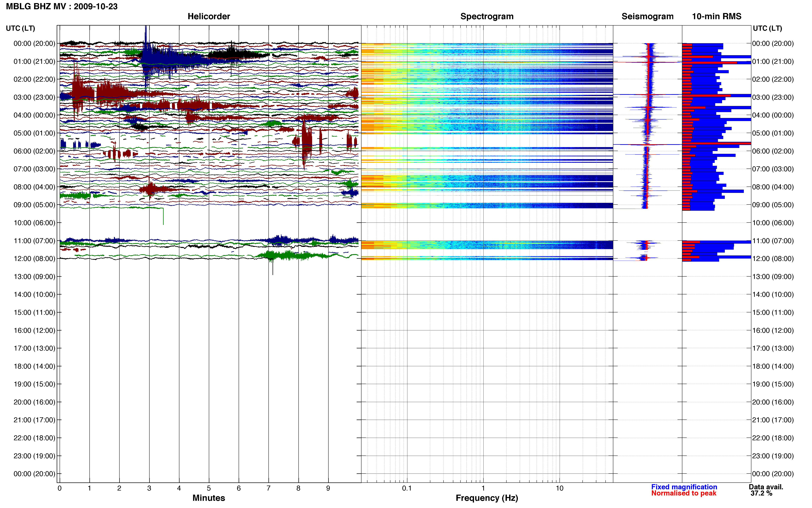Select left axis label '17:00 (13:00)'

34,348
